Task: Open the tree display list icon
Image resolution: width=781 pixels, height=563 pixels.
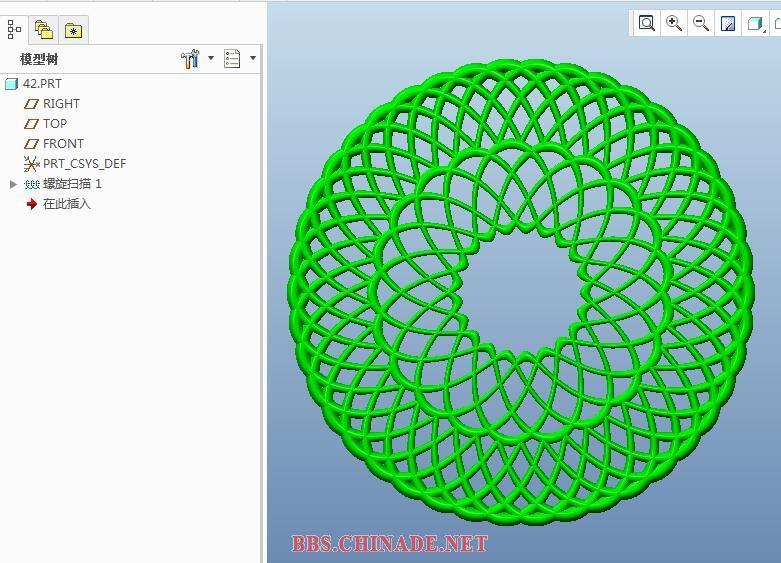Action: 232,58
